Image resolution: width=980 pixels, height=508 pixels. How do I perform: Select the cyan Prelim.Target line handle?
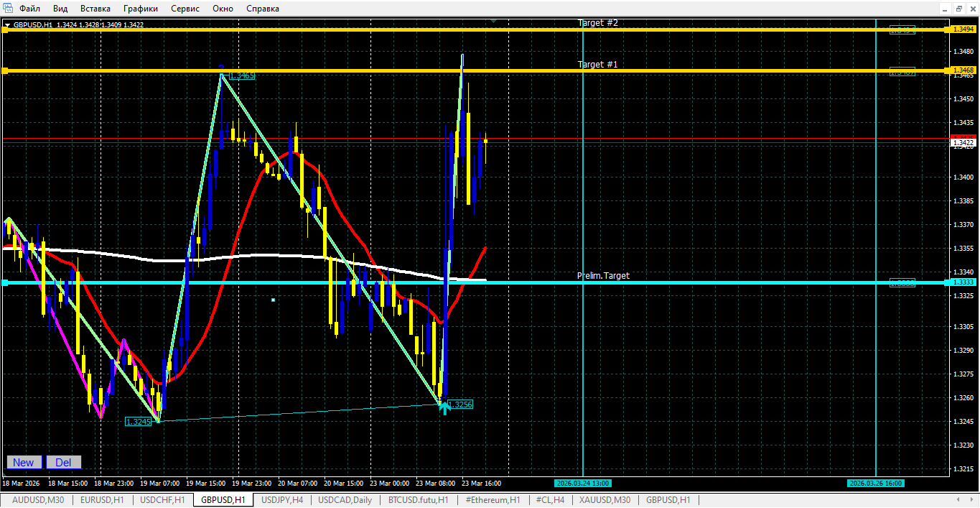point(4,283)
